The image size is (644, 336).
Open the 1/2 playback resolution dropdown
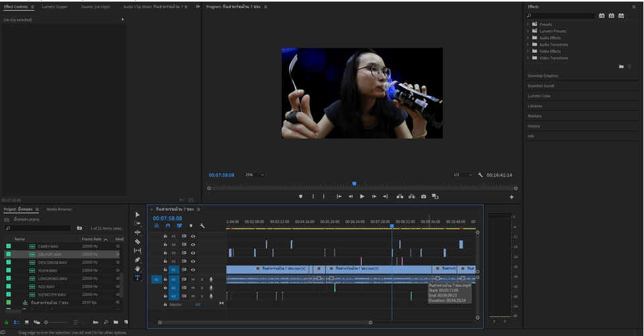pyautogui.click(x=462, y=174)
